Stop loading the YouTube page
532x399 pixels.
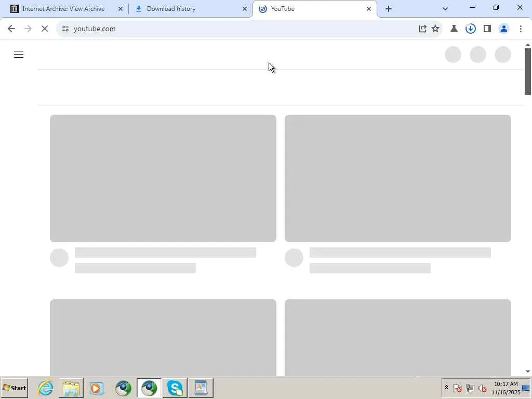(45, 29)
